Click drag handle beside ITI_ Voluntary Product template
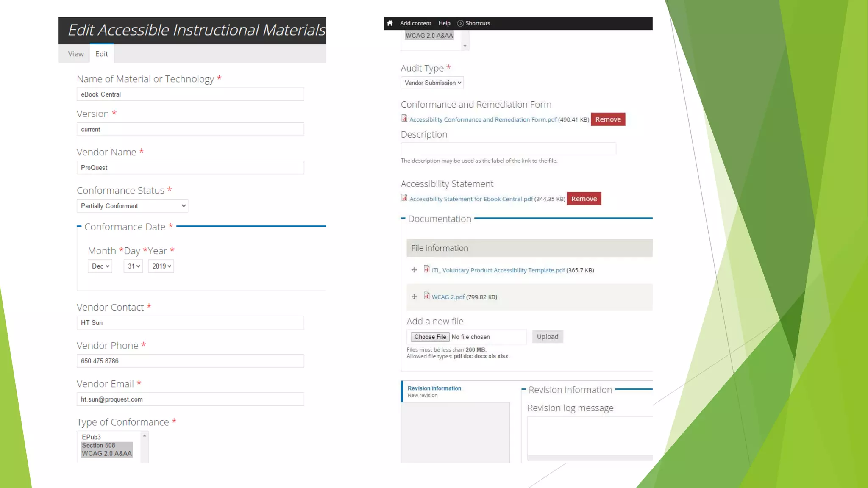This screenshot has height=488, width=868. [x=414, y=270]
